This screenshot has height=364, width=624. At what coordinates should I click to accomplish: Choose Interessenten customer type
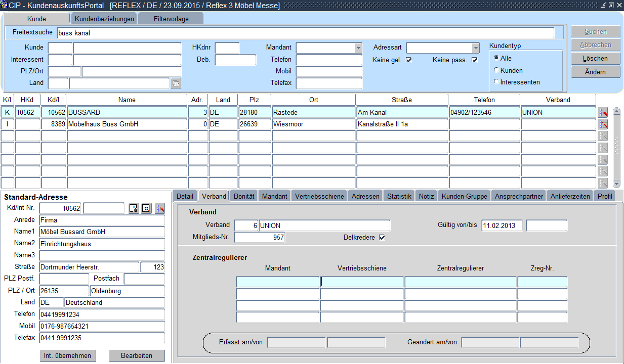point(496,82)
